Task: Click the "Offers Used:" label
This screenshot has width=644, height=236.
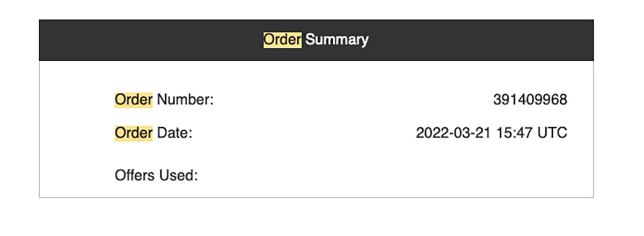Action: 156,175
